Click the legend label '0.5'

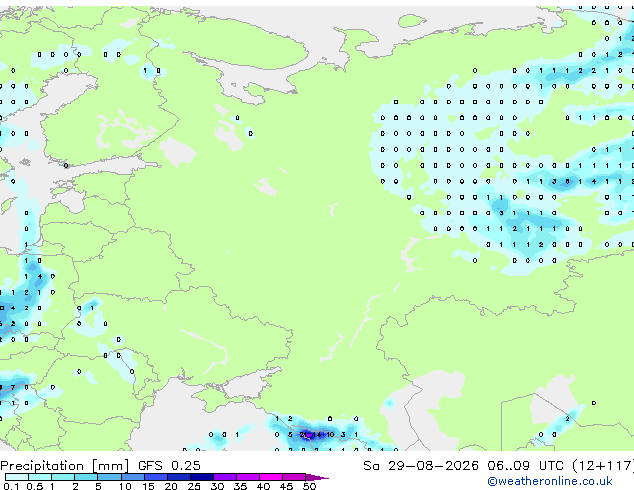35,486
